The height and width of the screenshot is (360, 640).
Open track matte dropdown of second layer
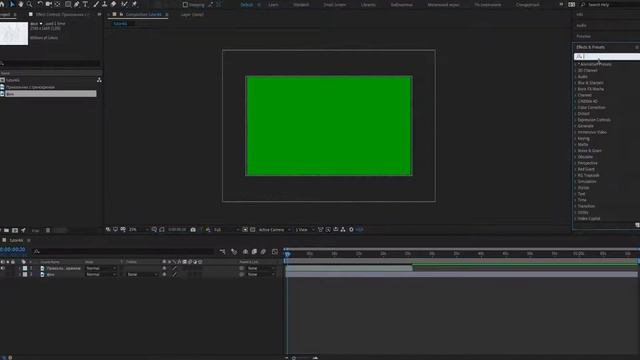click(x=142, y=275)
